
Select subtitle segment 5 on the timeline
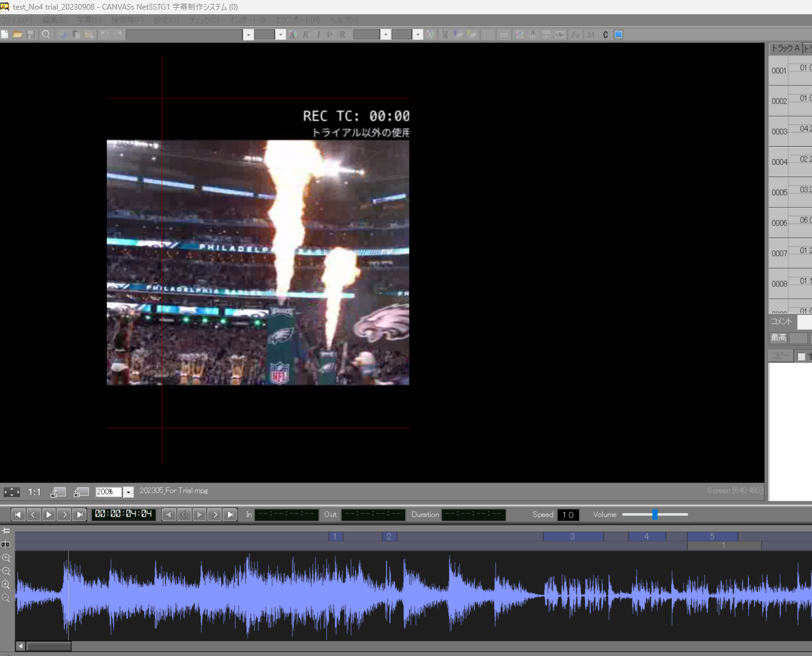point(712,536)
